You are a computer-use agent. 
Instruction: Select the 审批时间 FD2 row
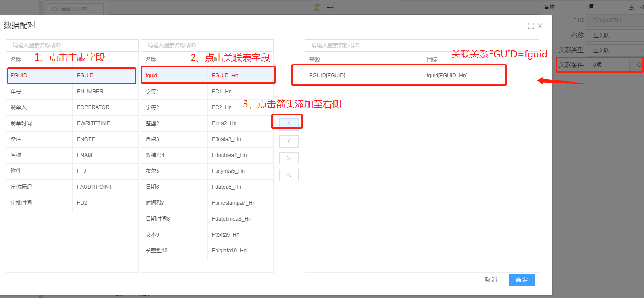click(x=72, y=203)
